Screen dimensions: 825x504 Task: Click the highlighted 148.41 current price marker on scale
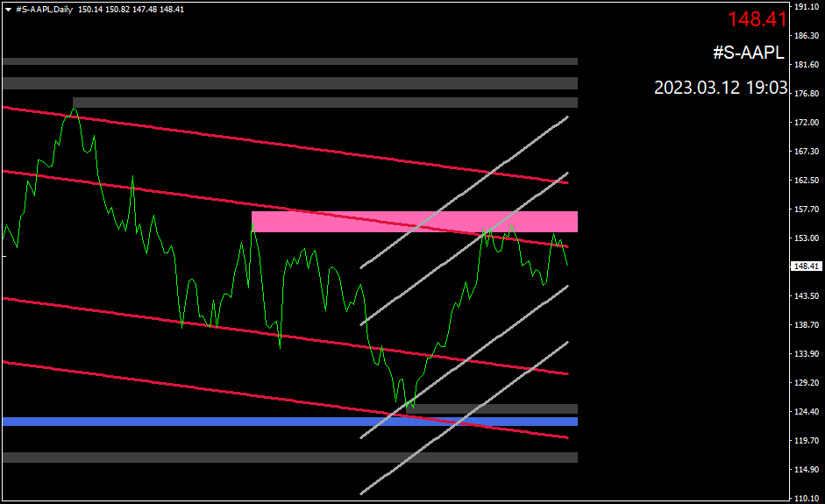(806, 266)
